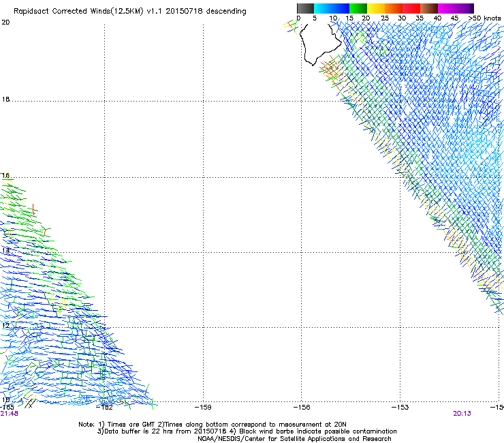
Task: Click the NOAA/NESDIS Center for Satellite Applications credit
Action: pyautogui.click(x=294, y=439)
